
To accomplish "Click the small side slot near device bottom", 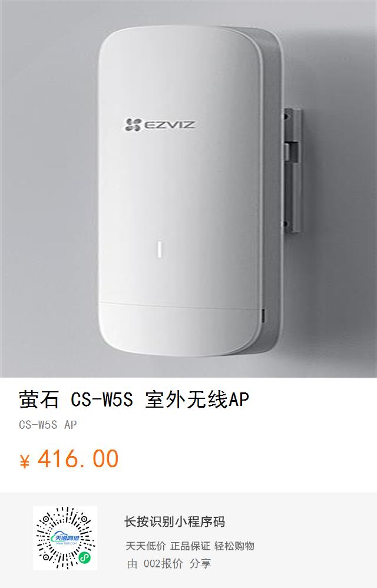I will click(x=263, y=315).
